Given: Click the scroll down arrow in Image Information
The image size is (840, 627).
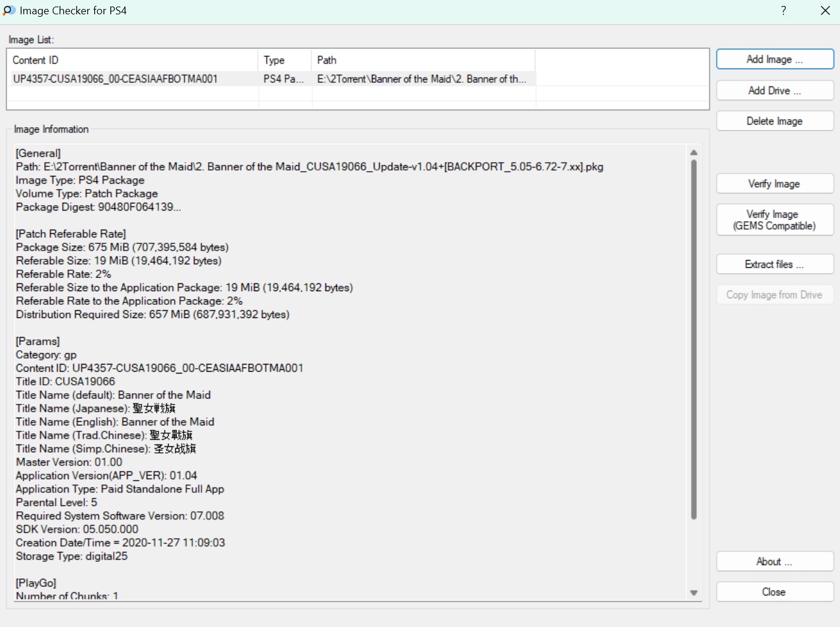Looking at the screenshot, I should point(693,592).
